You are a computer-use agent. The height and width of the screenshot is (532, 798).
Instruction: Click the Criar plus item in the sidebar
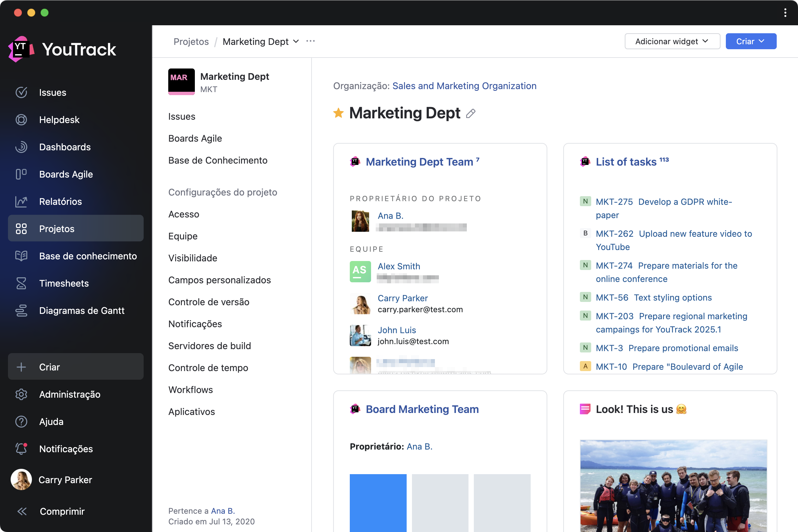[x=76, y=367]
